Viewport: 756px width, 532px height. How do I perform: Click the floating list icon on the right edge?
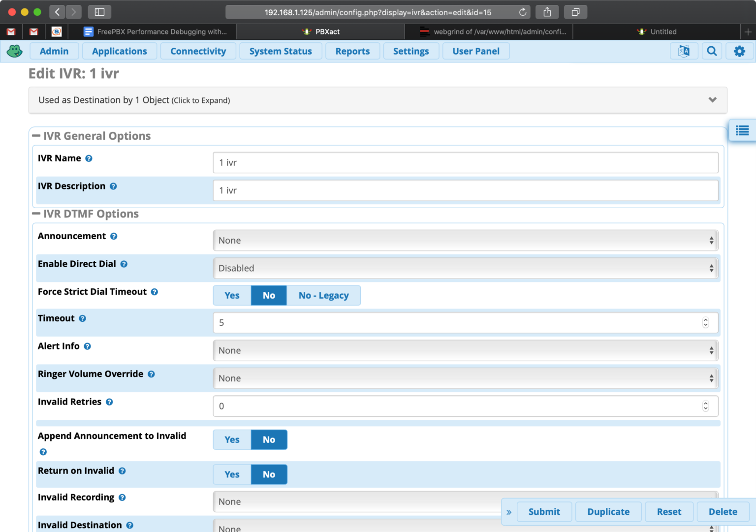(x=742, y=130)
